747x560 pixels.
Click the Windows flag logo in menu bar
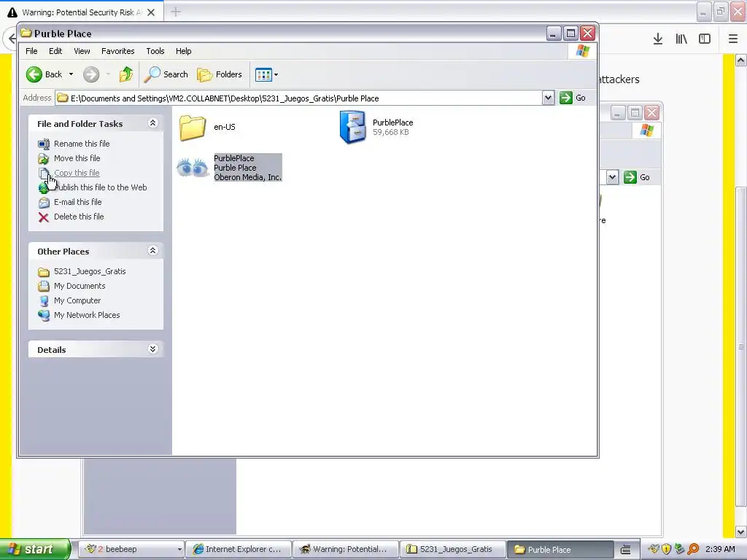point(583,51)
